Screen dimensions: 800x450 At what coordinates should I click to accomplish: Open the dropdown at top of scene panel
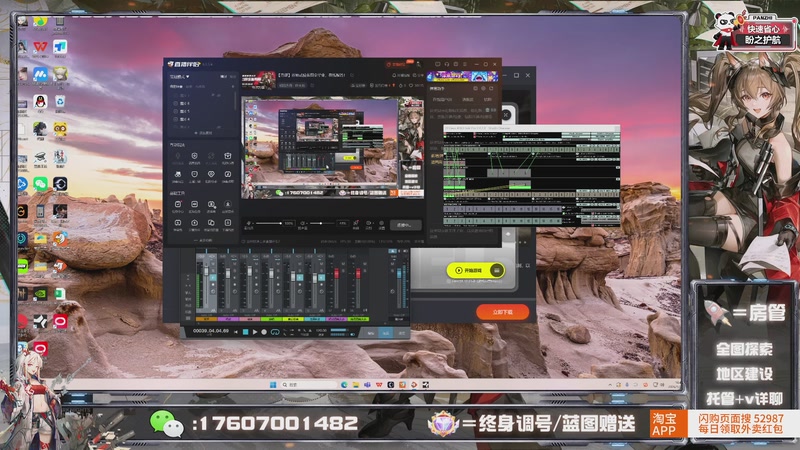pos(180,77)
